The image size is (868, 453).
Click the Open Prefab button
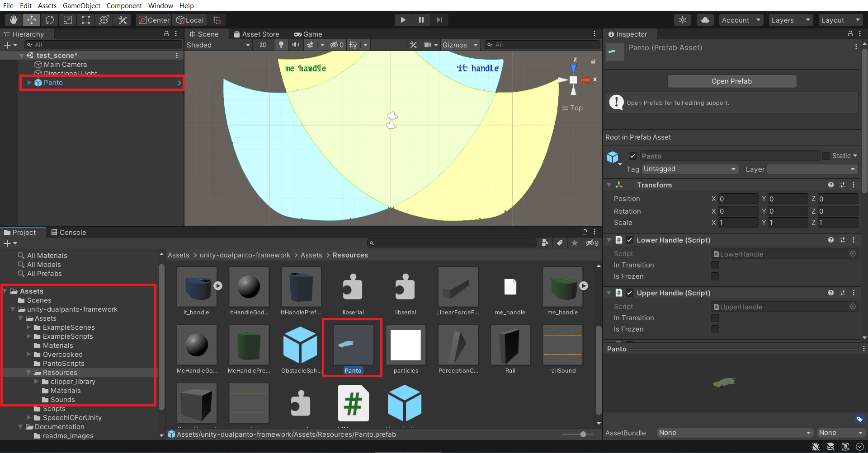click(x=731, y=81)
